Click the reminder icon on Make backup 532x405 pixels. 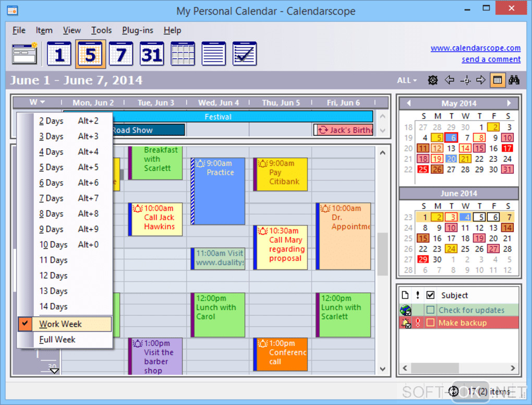(x=406, y=323)
